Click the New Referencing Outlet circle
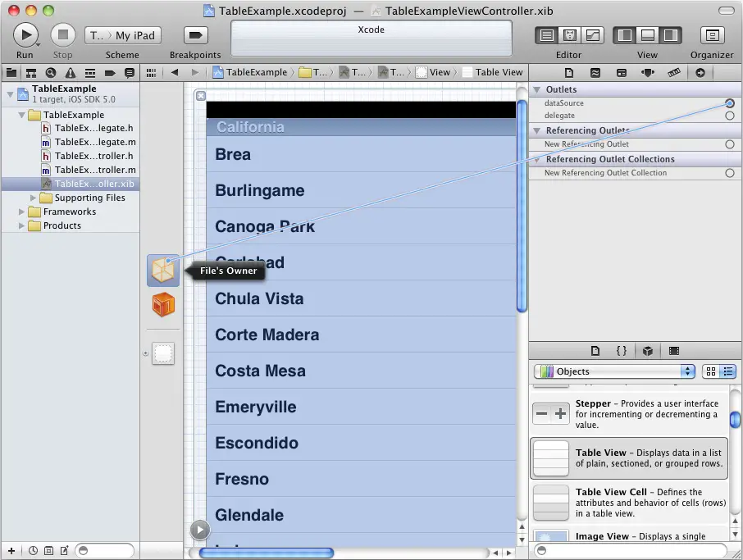 coord(729,144)
